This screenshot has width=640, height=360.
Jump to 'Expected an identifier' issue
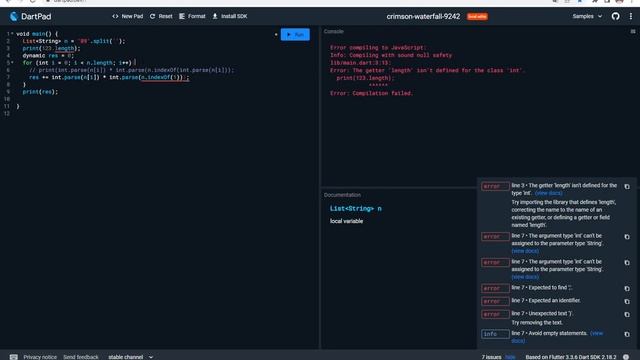pyautogui.click(x=546, y=300)
